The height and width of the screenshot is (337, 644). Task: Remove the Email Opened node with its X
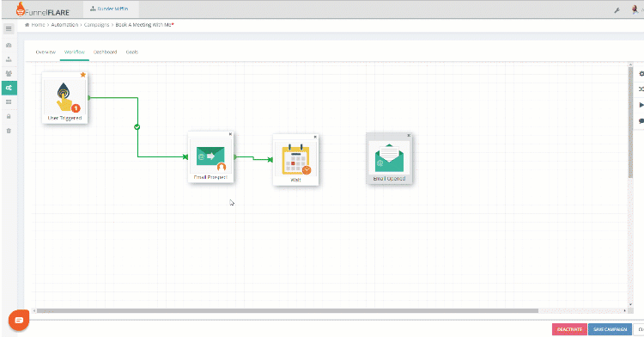(x=409, y=135)
